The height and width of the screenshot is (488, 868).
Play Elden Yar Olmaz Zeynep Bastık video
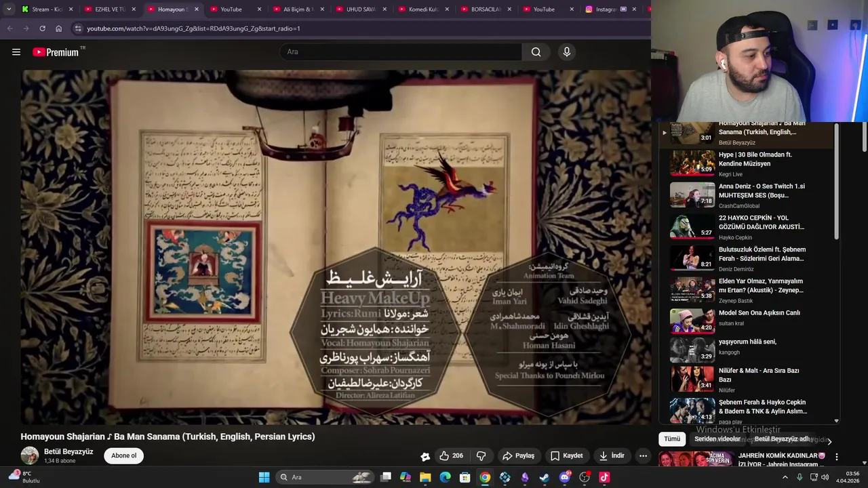(746, 290)
